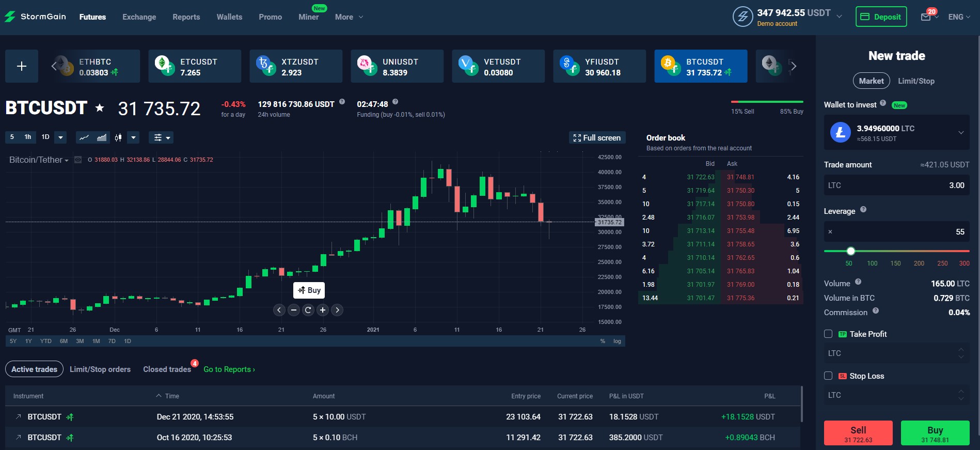Open the account lightning bolt avatar icon

pos(742,17)
